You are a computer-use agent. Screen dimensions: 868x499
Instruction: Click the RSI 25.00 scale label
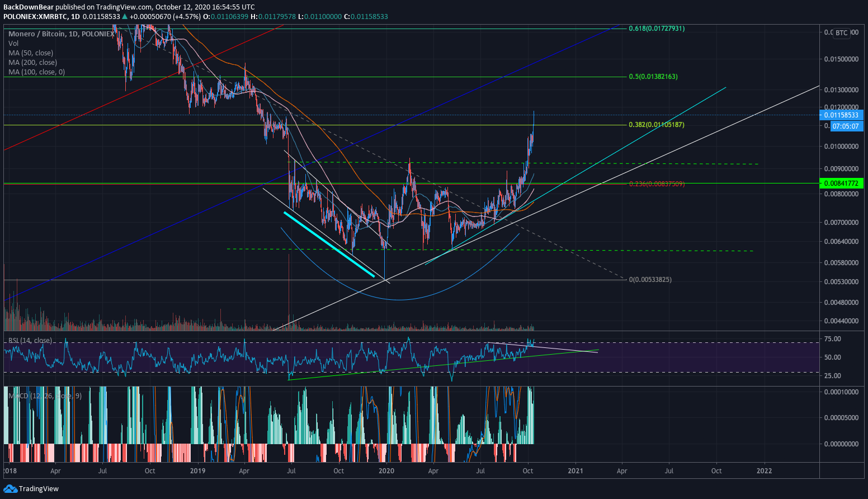[x=833, y=376]
